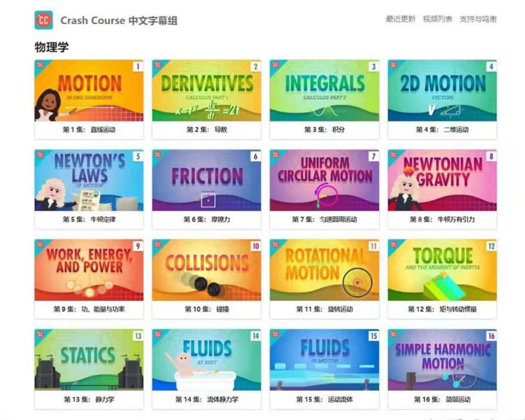
Task: Open the Derivatives episode 2 thumbnail
Action: 207,90
